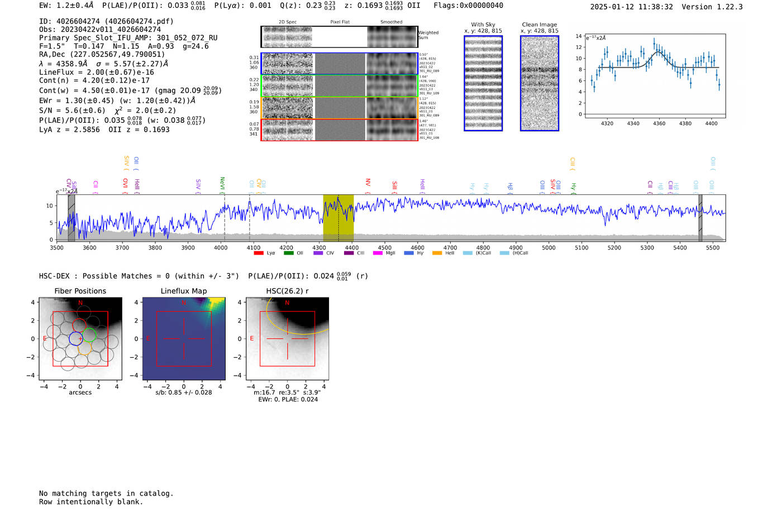This screenshot has width=782, height=532.
Task: Open the Gaussian emission line fit plot
Action: 655,76
